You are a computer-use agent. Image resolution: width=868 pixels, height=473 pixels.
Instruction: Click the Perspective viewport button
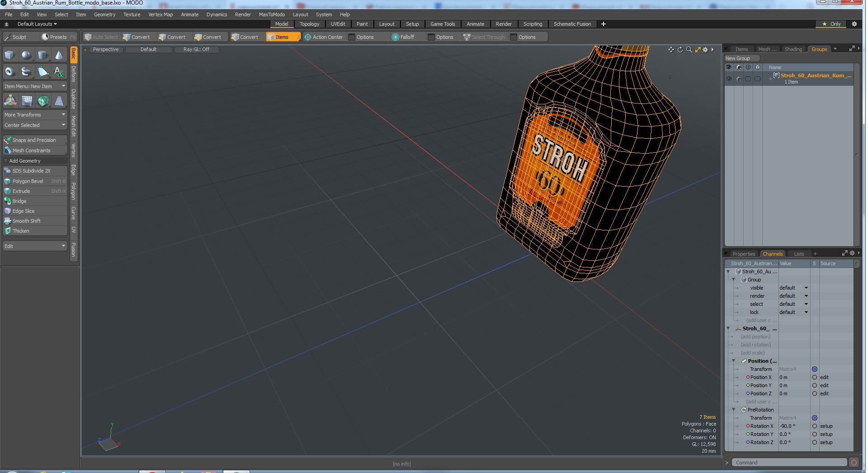coord(106,50)
